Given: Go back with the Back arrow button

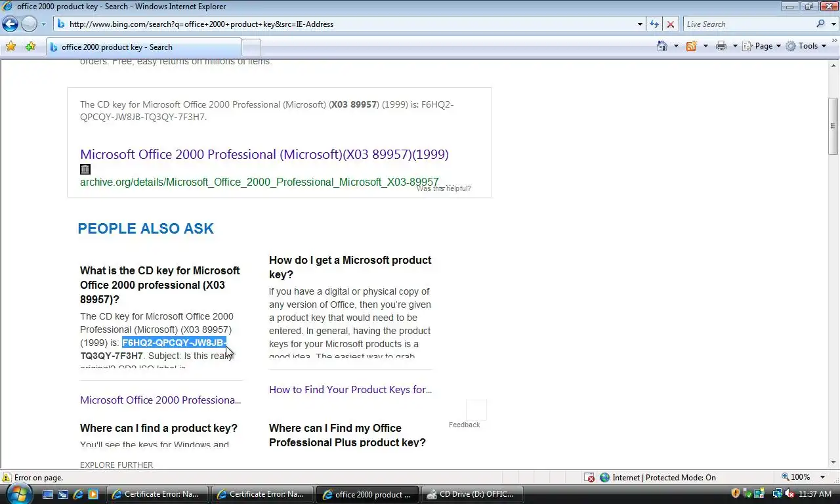Looking at the screenshot, I should tap(10, 24).
